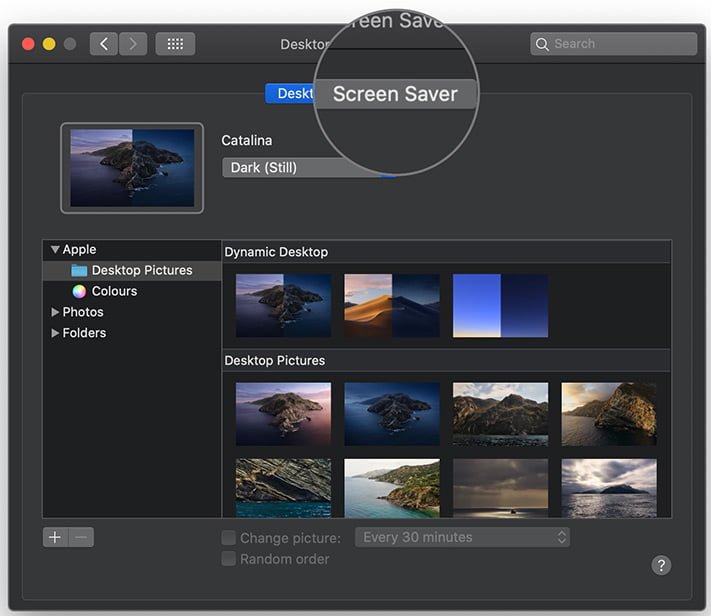Collapse the Apple disclosure triangle
Image resolution: width=711 pixels, height=616 pixels.
[55, 249]
